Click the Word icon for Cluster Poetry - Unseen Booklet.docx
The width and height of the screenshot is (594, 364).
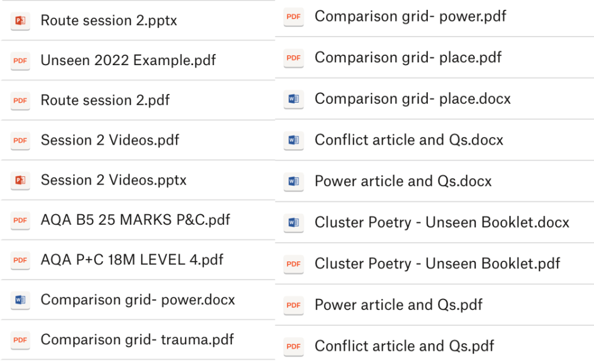(294, 222)
